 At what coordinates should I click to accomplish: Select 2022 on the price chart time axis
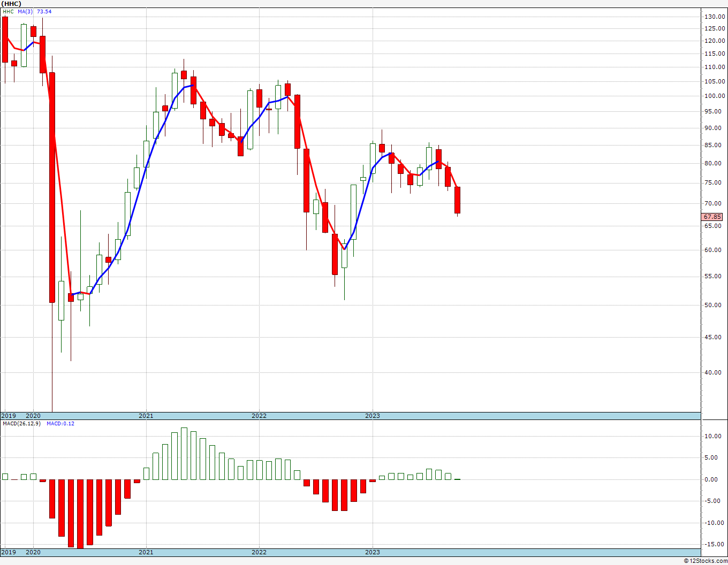pos(259,416)
